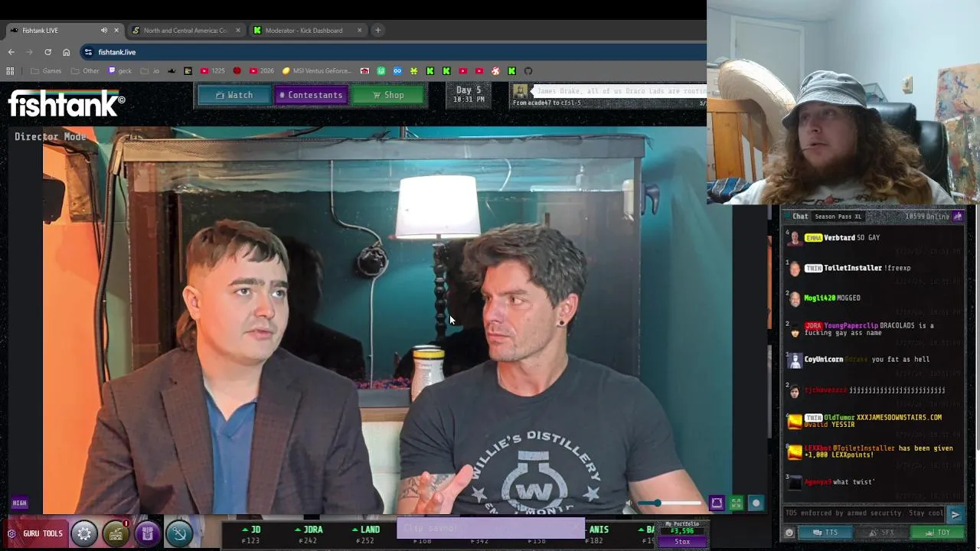Screen dimensions: 980x551
Task: Open the 2026 YouTube bookmark
Action: point(261,71)
